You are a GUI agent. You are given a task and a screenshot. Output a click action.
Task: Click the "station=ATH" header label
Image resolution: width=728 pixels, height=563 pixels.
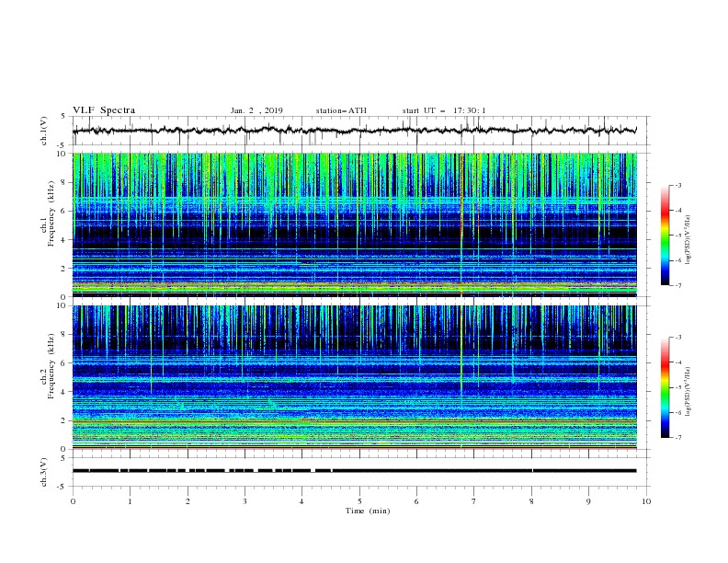(x=341, y=110)
